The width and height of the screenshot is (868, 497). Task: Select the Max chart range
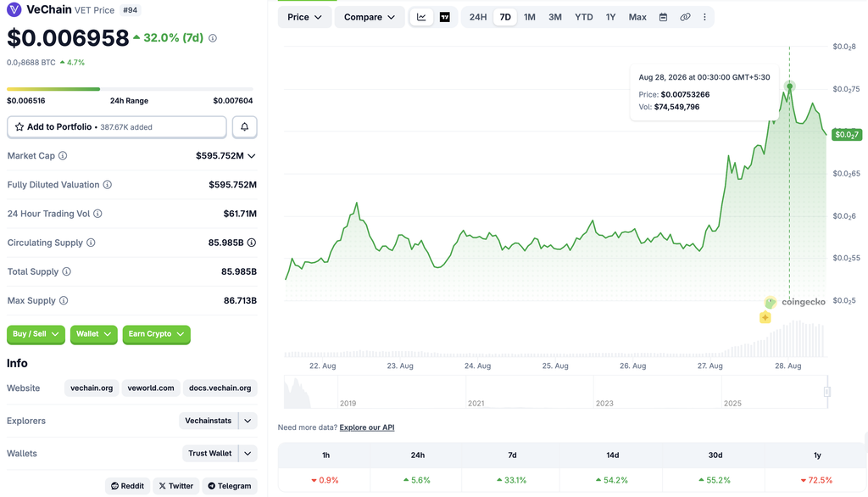[x=637, y=17]
